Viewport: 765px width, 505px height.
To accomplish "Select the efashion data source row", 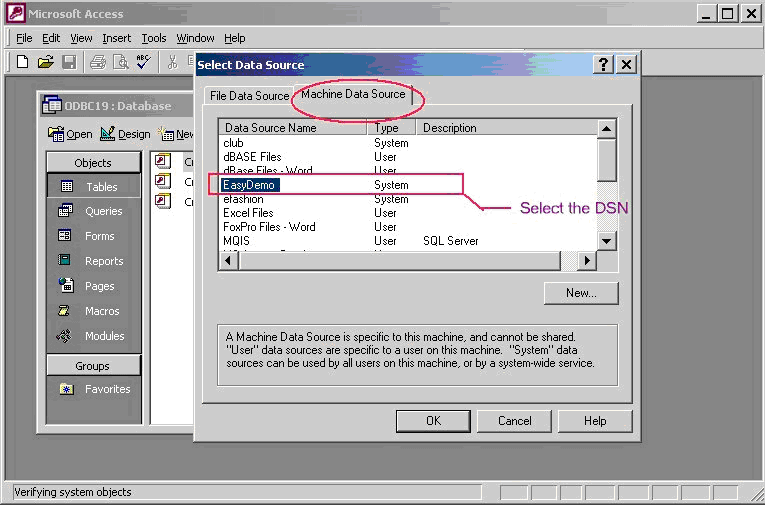I will (408, 199).
